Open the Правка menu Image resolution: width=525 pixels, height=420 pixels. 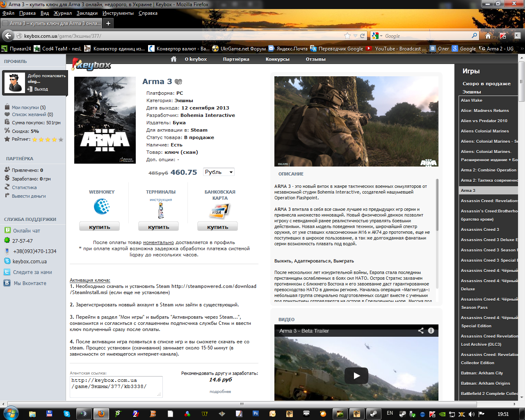(x=27, y=13)
